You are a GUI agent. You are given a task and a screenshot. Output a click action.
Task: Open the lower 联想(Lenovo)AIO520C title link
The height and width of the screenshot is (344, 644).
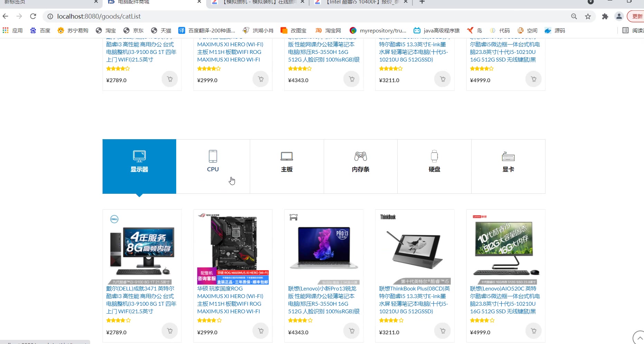pyautogui.click(x=505, y=300)
